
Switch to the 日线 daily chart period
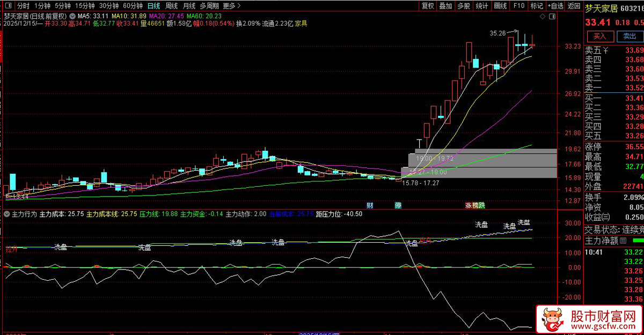(153, 6)
